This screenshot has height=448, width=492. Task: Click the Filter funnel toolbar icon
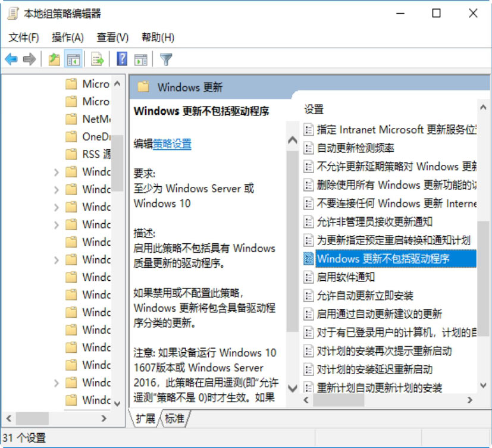(166, 59)
